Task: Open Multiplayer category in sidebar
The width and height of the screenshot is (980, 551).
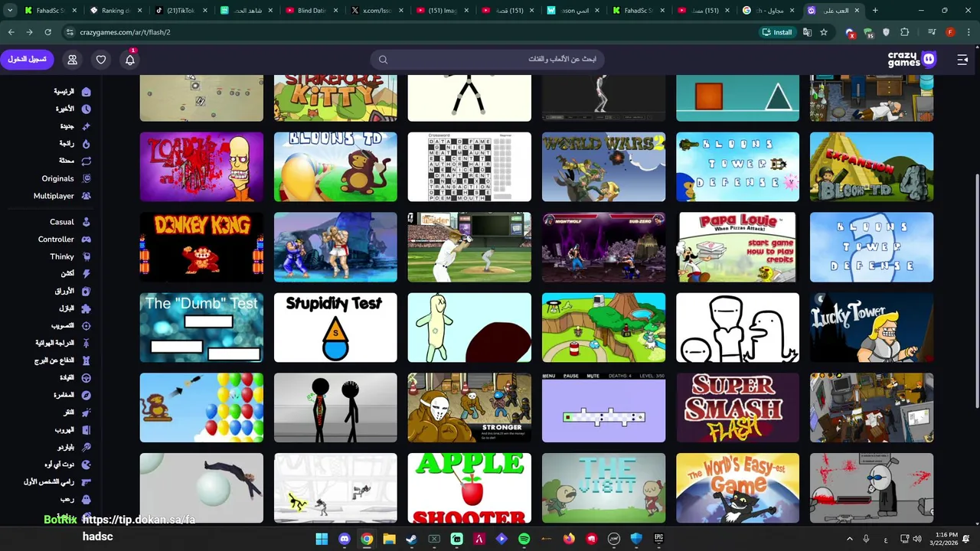Action: coord(62,196)
